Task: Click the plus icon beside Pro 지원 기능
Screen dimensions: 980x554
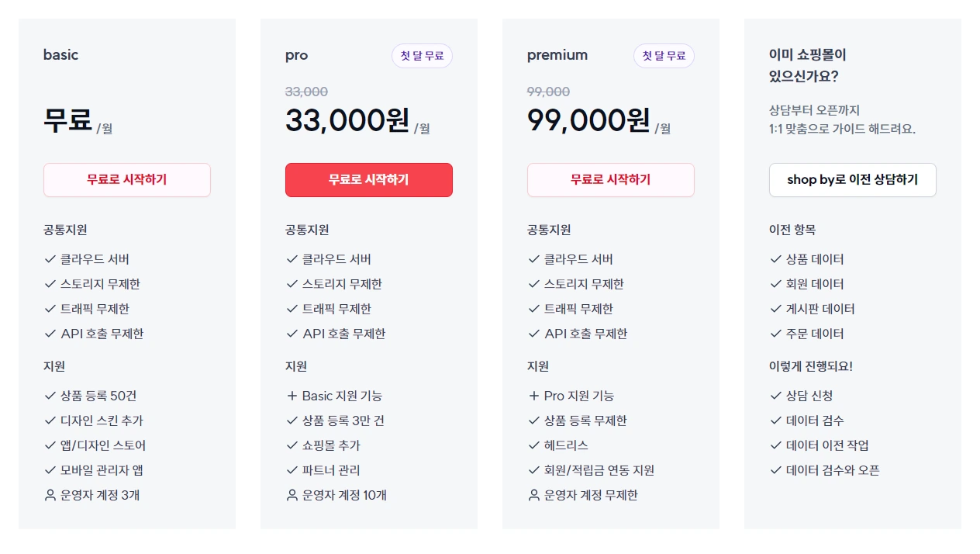Action: pos(534,396)
